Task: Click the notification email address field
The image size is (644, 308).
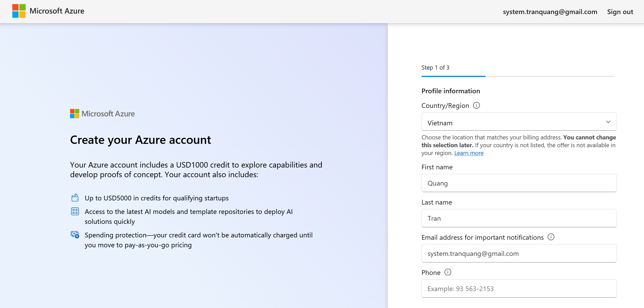Action: [x=519, y=253]
